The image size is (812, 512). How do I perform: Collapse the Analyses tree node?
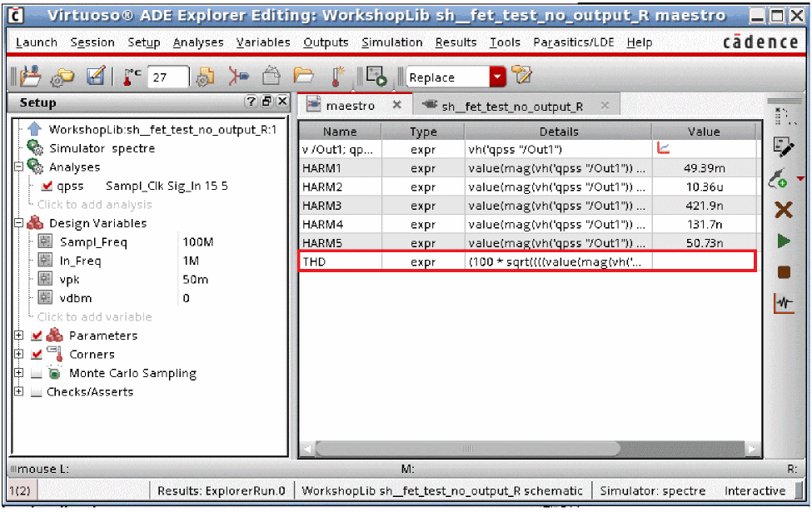(x=18, y=167)
